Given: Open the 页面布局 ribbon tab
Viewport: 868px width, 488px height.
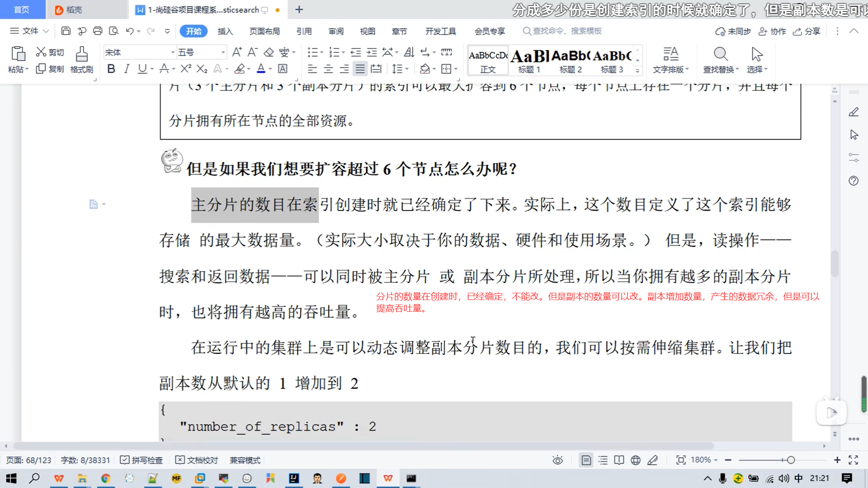Looking at the screenshot, I should (x=264, y=31).
